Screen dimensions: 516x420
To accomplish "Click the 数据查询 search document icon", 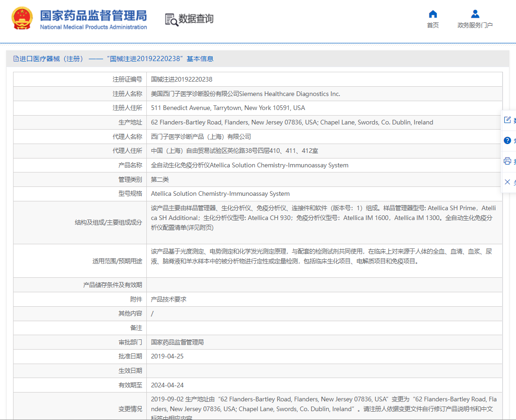I will 171,20.
